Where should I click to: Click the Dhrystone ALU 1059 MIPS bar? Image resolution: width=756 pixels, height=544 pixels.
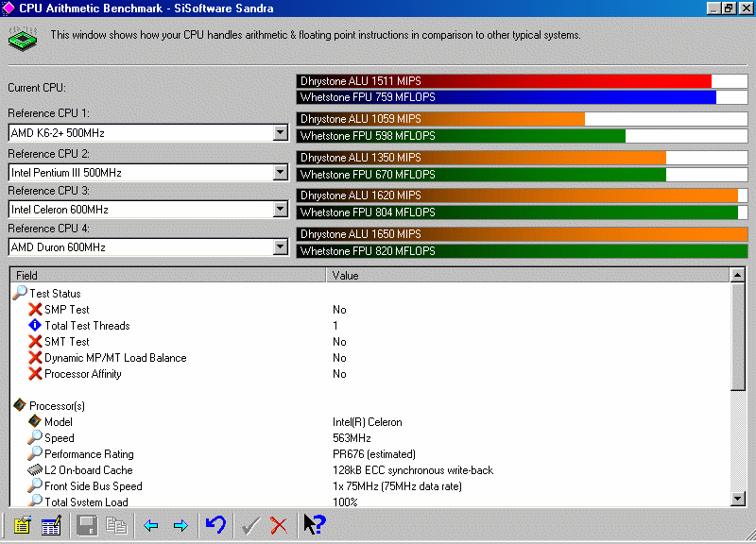522,119
